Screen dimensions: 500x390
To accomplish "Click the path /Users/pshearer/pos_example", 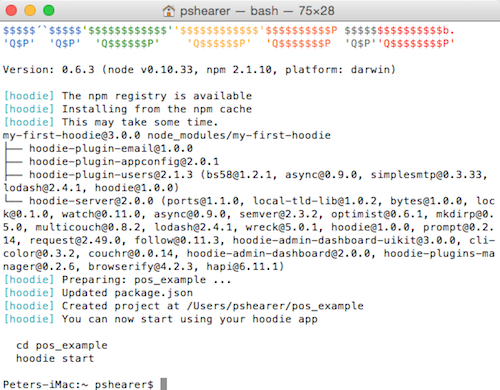I will coord(275,306).
